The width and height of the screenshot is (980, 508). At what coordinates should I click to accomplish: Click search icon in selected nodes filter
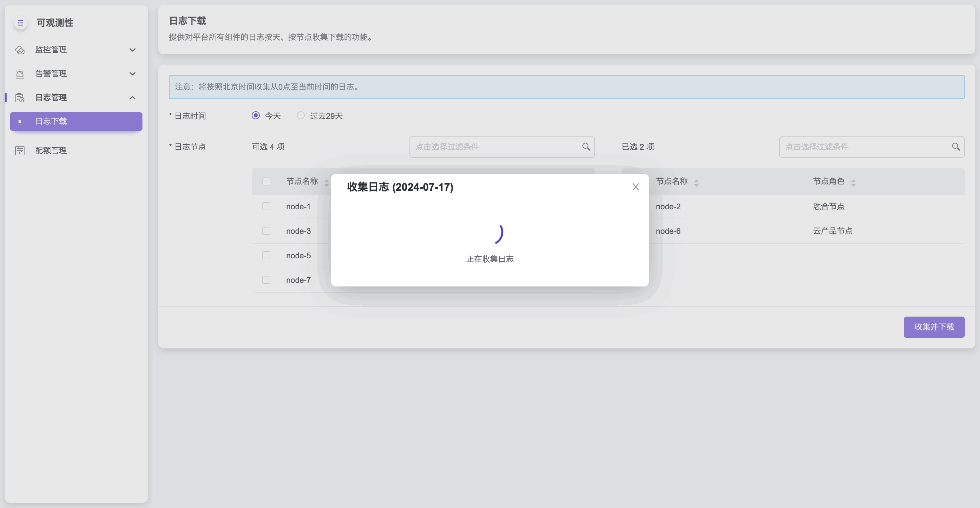pos(956,147)
